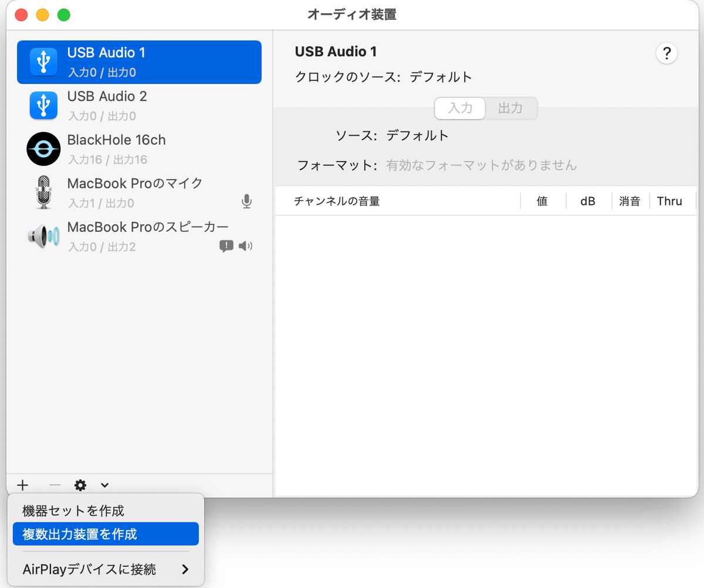This screenshot has height=588, width=704.
Task: Click the Thru column header
Action: coord(669,201)
